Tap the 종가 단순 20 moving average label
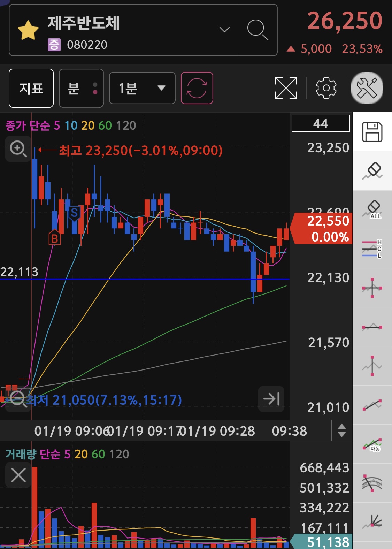Image resolution: width=392 pixels, height=549 pixels. pyautogui.click(x=88, y=125)
